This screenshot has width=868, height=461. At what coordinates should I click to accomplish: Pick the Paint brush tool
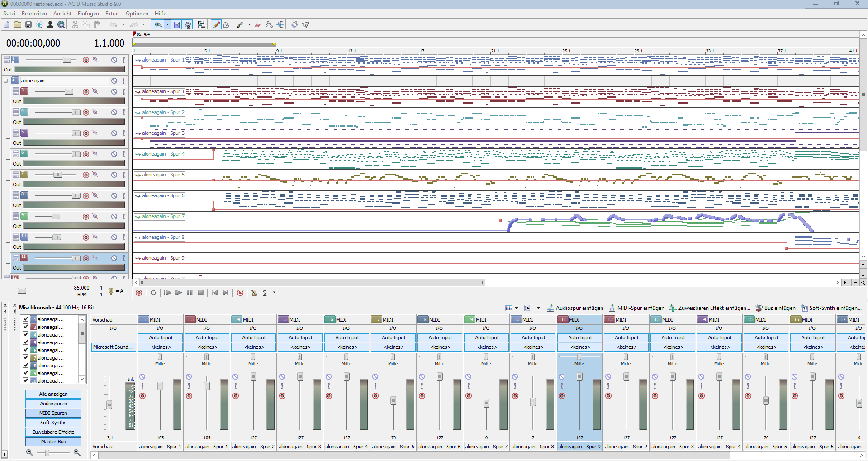point(240,25)
